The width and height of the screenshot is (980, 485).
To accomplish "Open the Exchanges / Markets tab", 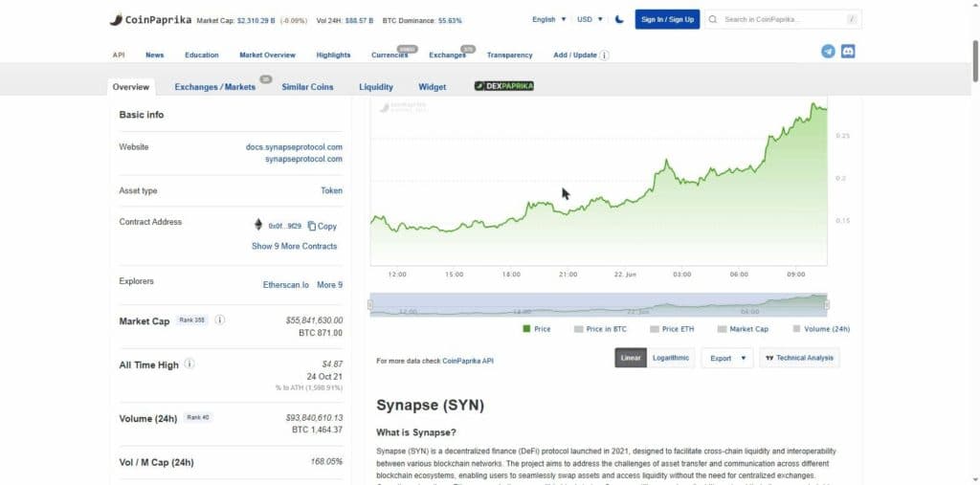I will click(215, 87).
